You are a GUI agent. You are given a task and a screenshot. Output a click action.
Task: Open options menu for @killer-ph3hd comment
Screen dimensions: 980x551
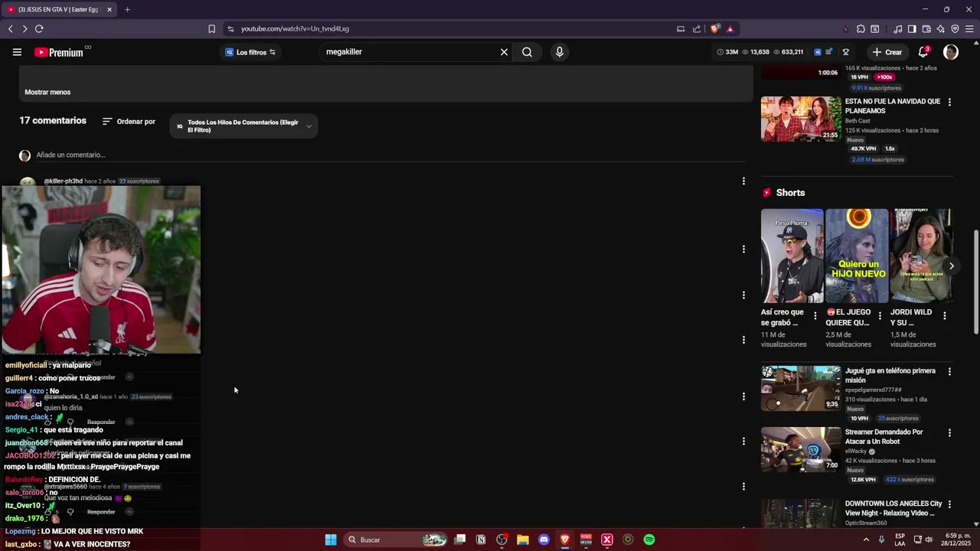[x=743, y=181]
